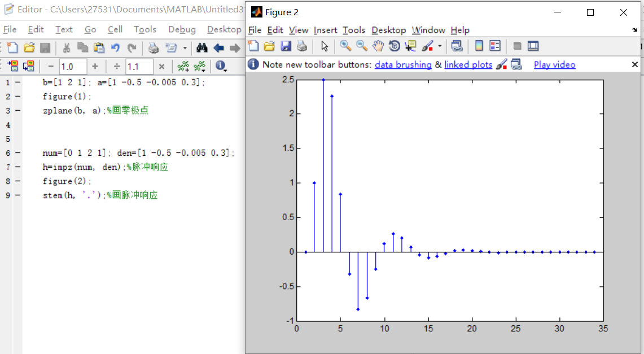Enable the Rotate 3D tool
Viewport: 644px width, 354px height.
[x=395, y=46]
